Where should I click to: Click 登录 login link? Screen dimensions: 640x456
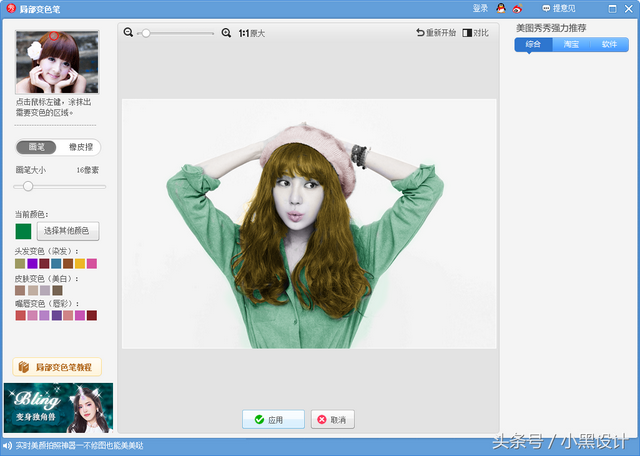(480, 8)
